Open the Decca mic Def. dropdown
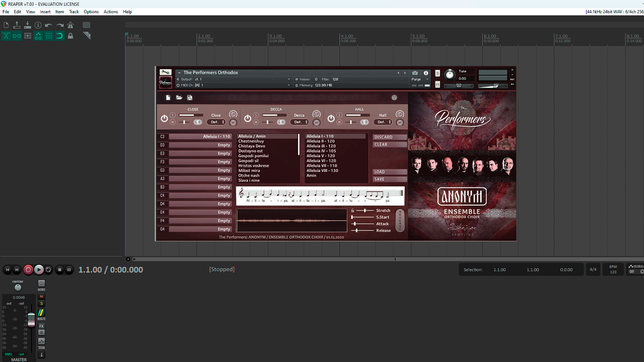 pyautogui.click(x=299, y=122)
